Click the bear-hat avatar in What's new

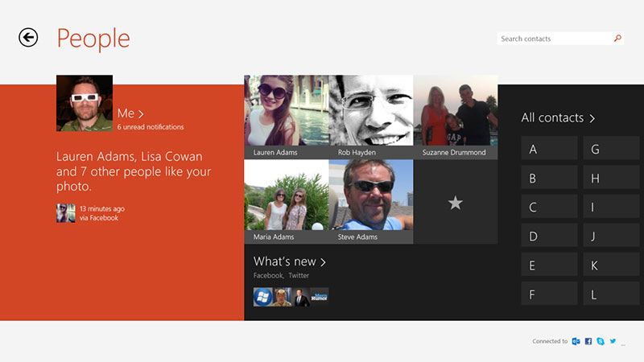(282, 297)
